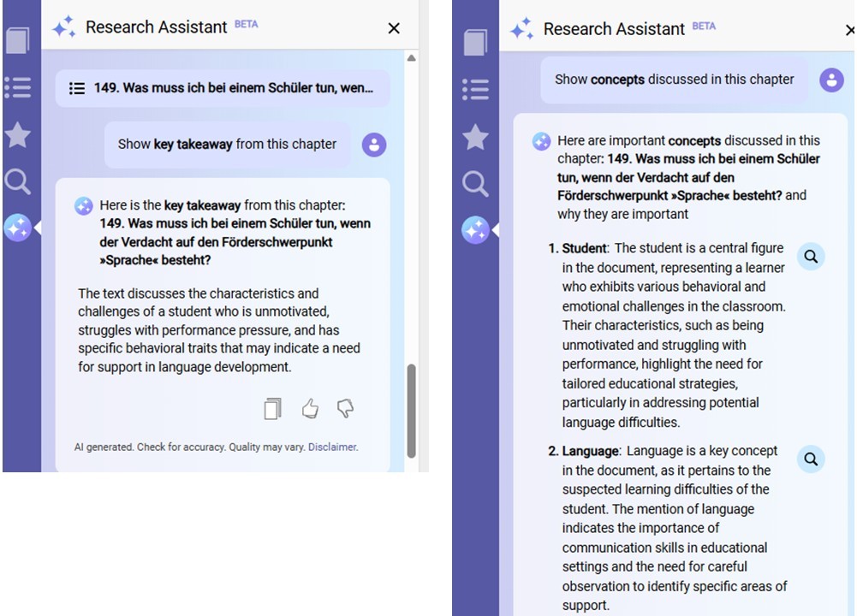Viewport: 857px width, 616px height.
Task: Search for the Language concept
Action: point(811,459)
